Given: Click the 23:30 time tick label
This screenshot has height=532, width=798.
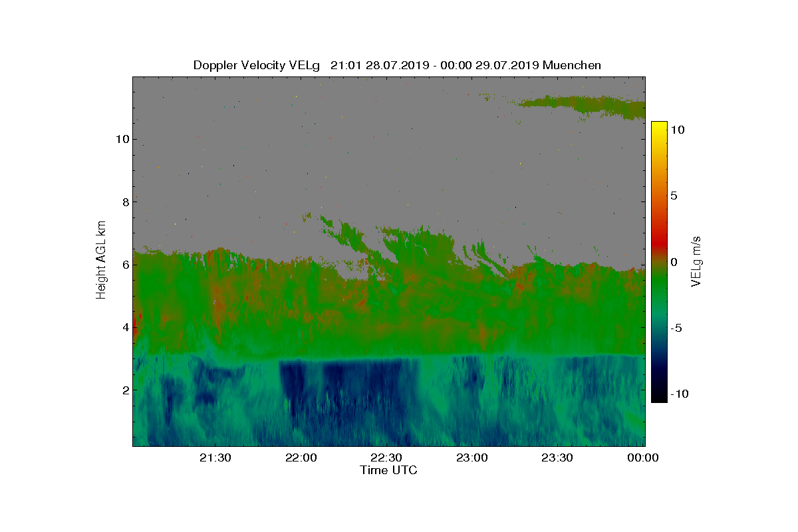Looking at the screenshot, I should 557,458.
